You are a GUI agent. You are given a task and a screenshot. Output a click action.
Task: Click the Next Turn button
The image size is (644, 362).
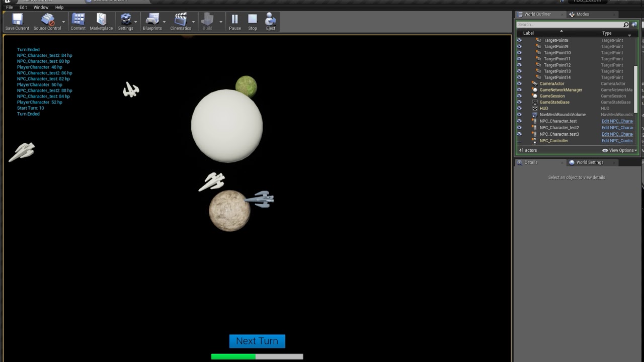(x=257, y=341)
